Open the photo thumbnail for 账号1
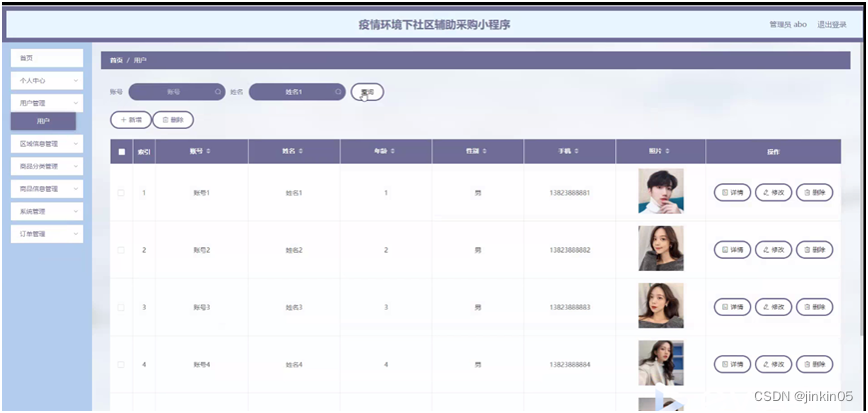Image resolution: width=868 pixels, height=413 pixels. [x=661, y=191]
